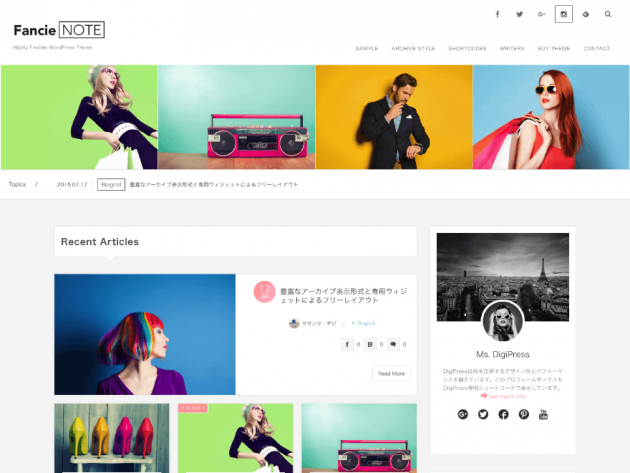Click the site tagline under the logo

point(53,47)
